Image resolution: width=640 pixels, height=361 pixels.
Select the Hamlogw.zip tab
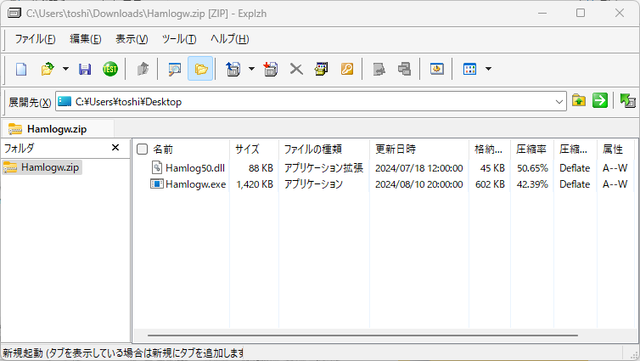[x=57, y=129]
